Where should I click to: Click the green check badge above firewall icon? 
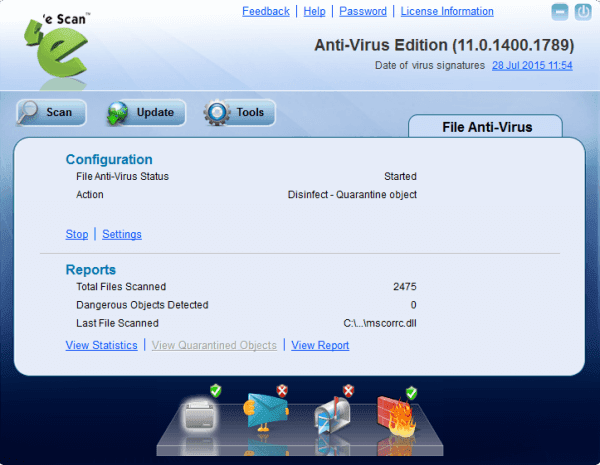pos(411,393)
